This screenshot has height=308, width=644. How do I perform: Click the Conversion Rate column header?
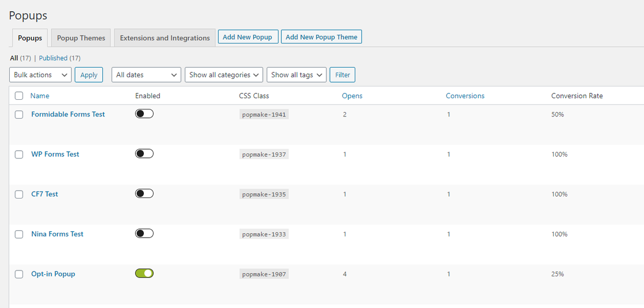point(577,96)
